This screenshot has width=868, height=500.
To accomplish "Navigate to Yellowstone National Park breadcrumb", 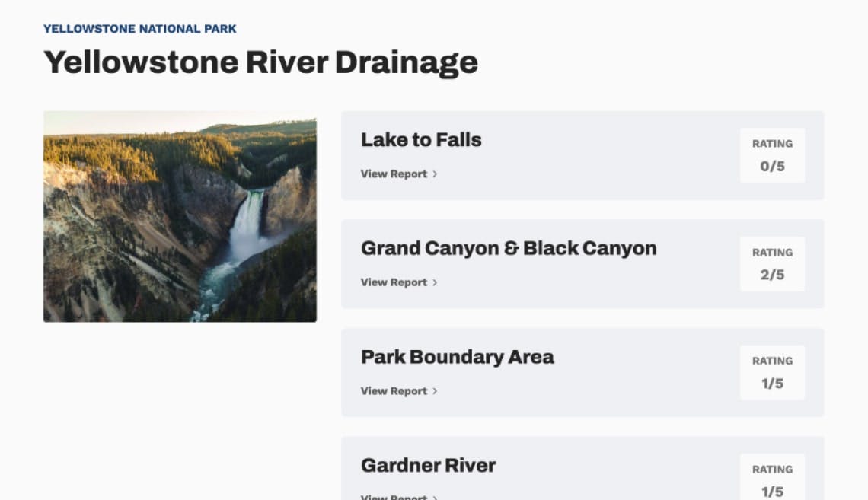I will click(140, 29).
